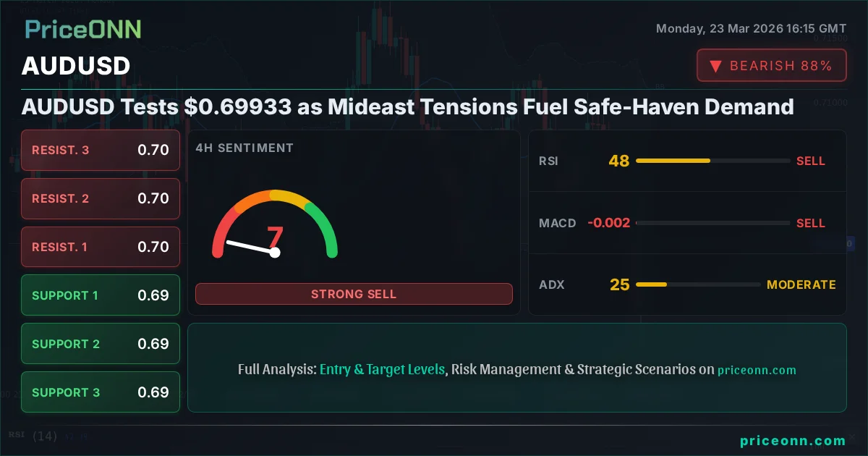
Task: Select the Resist. 1 level box
Action: coord(101,247)
